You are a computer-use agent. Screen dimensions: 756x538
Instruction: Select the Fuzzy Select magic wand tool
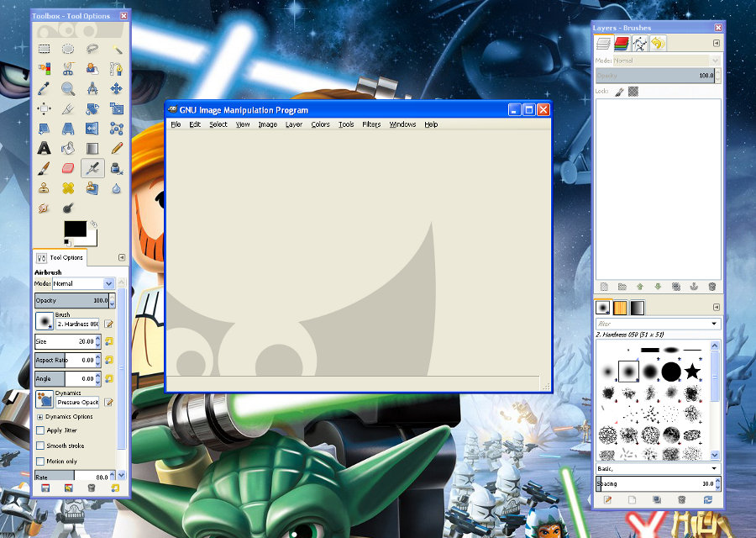click(x=116, y=49)
